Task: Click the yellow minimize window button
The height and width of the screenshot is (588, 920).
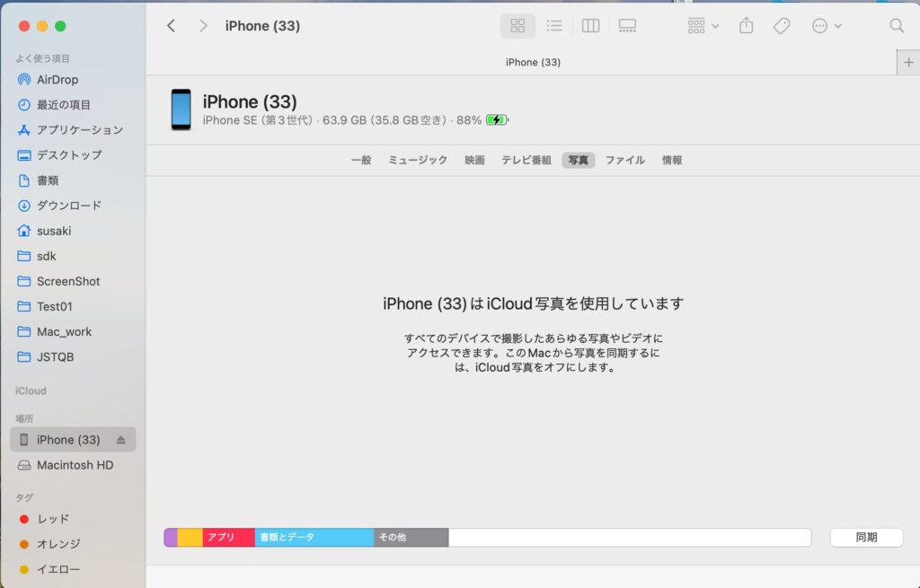Action: (42, 26)
